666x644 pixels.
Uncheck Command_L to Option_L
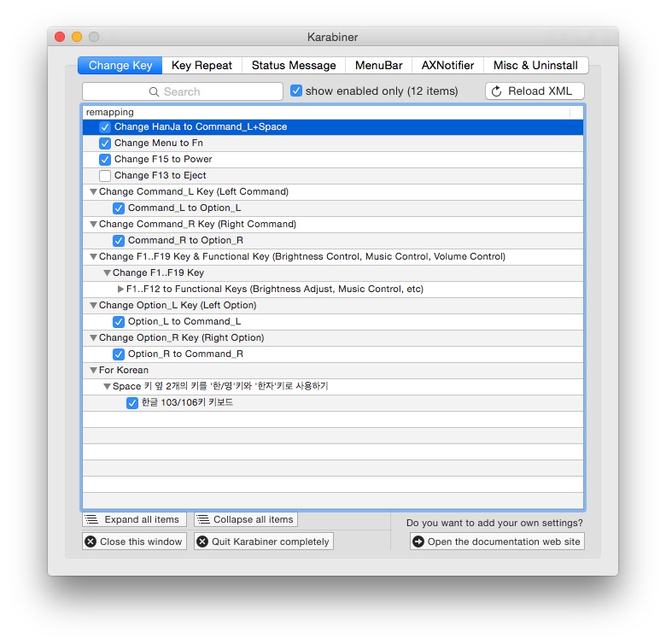point(119,208)
